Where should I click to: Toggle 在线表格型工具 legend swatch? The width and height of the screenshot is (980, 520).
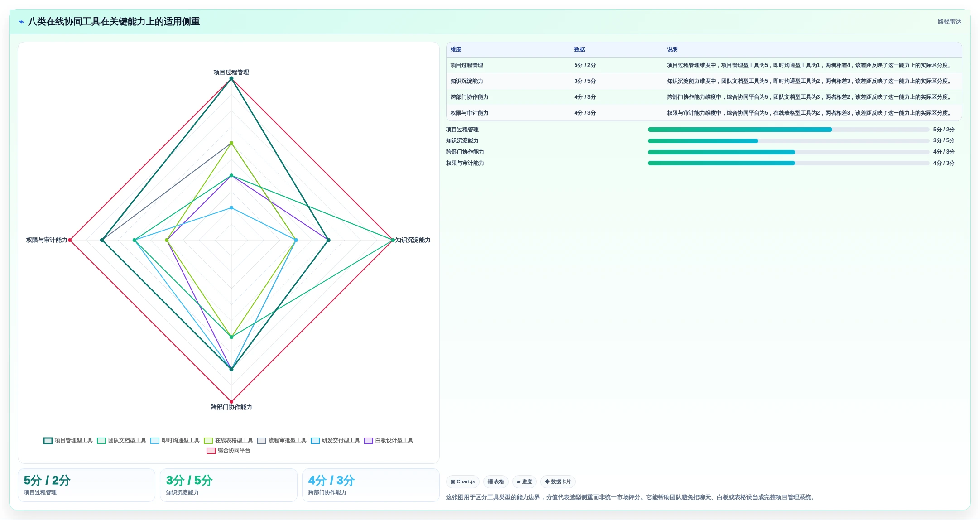pyautogui.click(x=208, y=440)
